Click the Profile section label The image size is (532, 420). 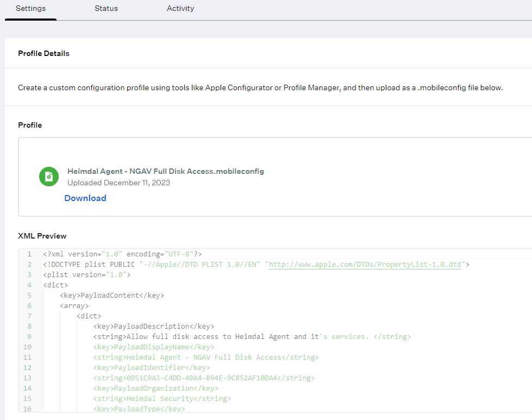30,125
